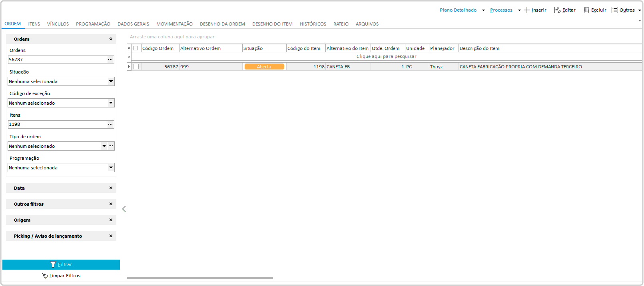Open the Itens lookup ellipsis button
The width and height of the screenshot is (644, 286).
pyautogui.click(x=110, y=124)
